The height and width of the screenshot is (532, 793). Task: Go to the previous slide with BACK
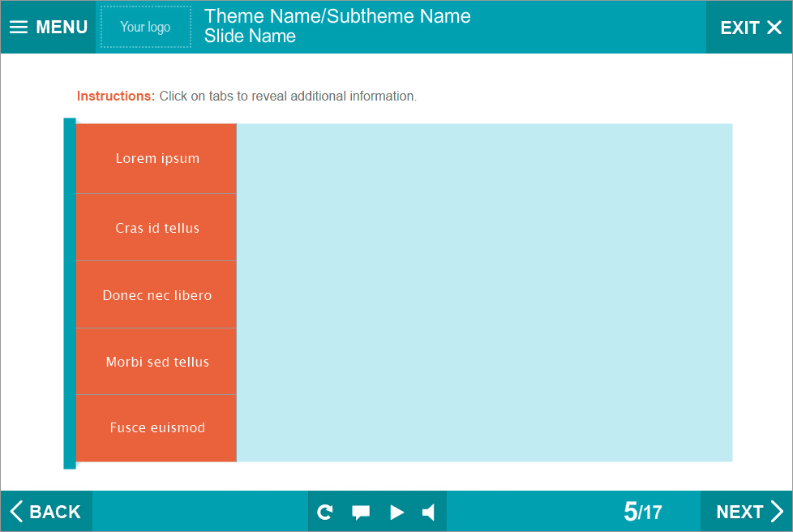46,512
